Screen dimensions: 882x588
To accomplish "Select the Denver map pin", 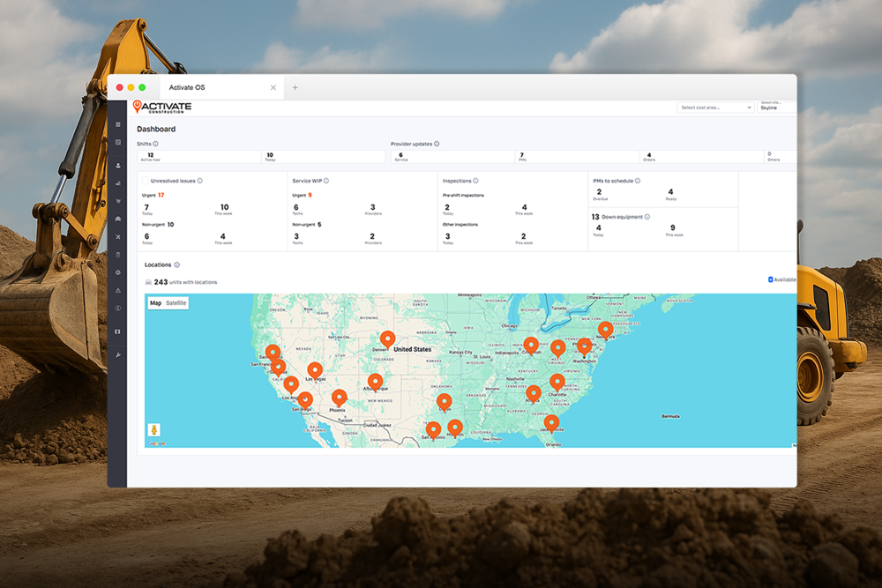I will point(387,339).
